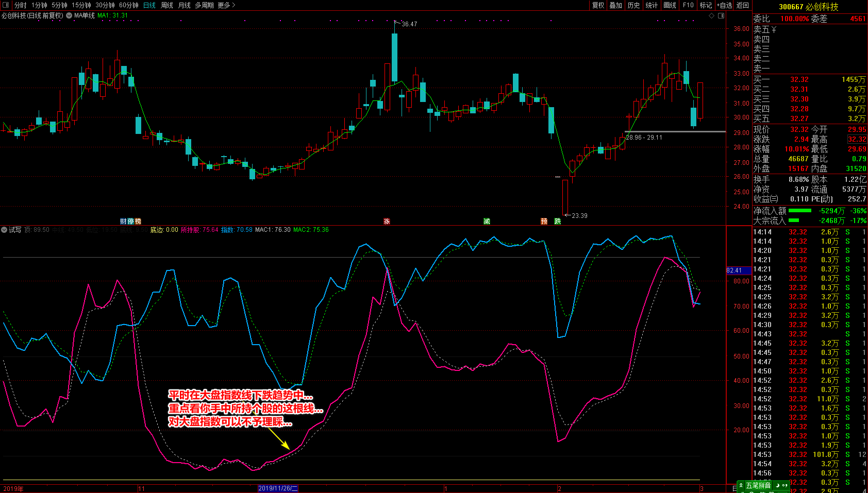The width and height of the screenshot is (868, 493).
Task: Click the 预 forecast marker
Action: [x=544, y=221]
